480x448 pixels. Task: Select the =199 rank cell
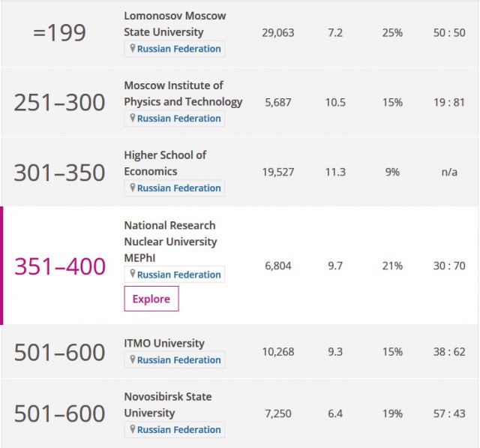[59, 33]
